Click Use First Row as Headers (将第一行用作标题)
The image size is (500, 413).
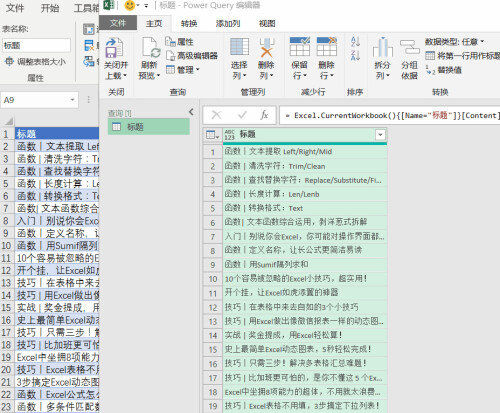click(463, 56)
